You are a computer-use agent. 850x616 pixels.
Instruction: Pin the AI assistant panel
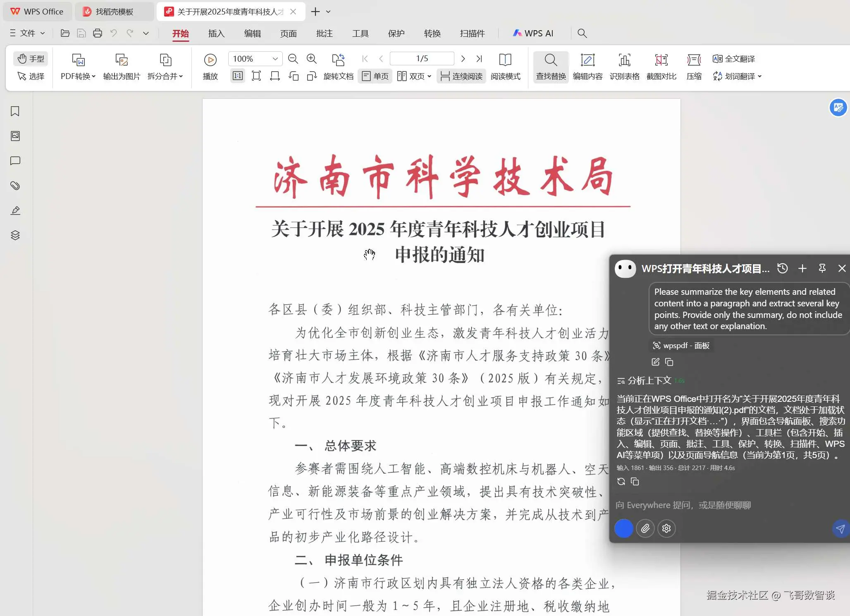click(822, 268)
